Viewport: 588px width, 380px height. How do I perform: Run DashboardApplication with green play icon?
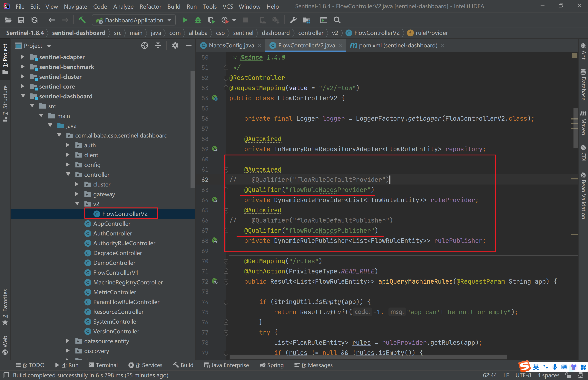coord(185,20)
